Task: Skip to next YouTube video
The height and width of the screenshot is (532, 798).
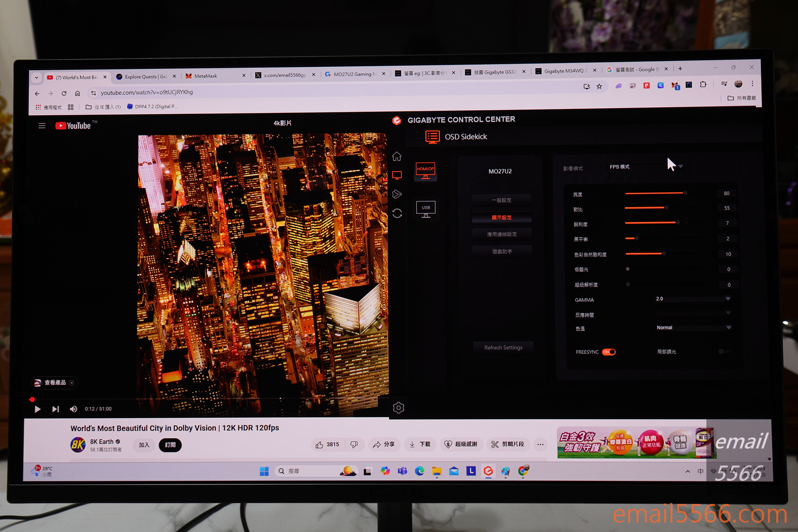Action: tap(56, 409)
